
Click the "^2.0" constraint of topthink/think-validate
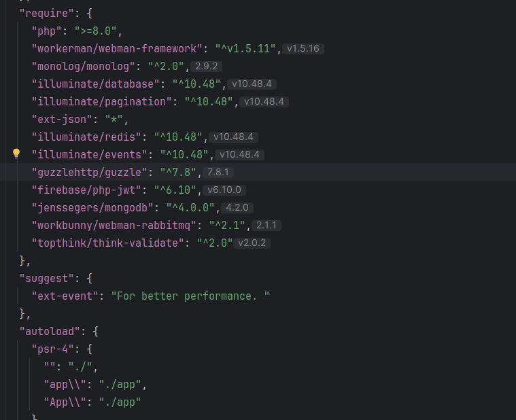pos(215,243)
